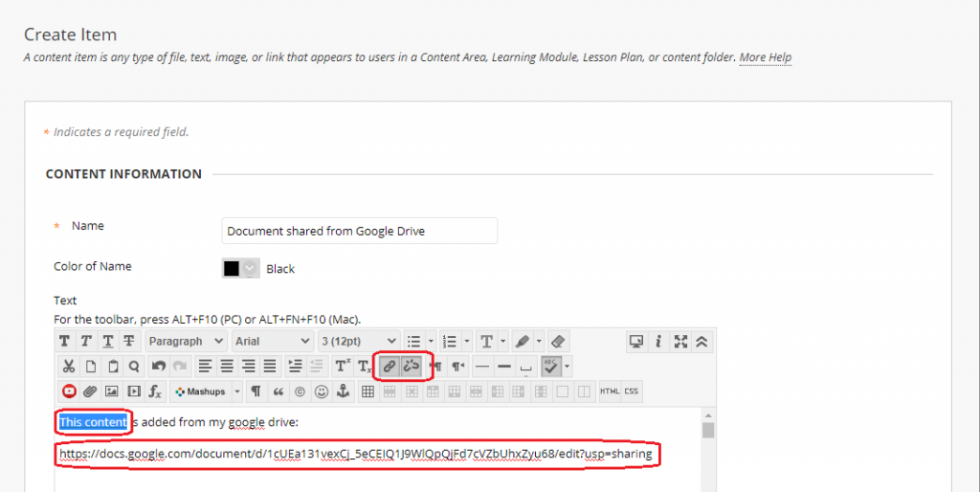This screenshot has height=492, width=980.
Task: Insert a link with the chain icon
Action: pyautogui.click(x=390, y=367)
